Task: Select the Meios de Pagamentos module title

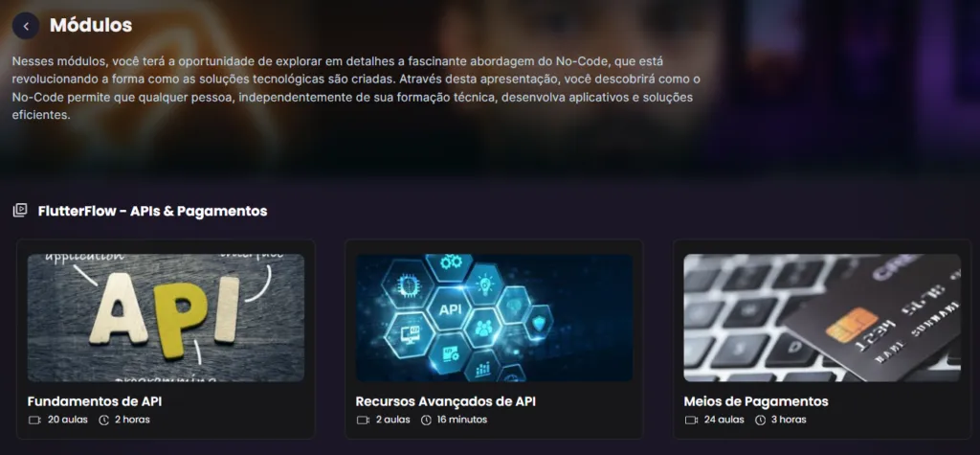Action: 756,401
